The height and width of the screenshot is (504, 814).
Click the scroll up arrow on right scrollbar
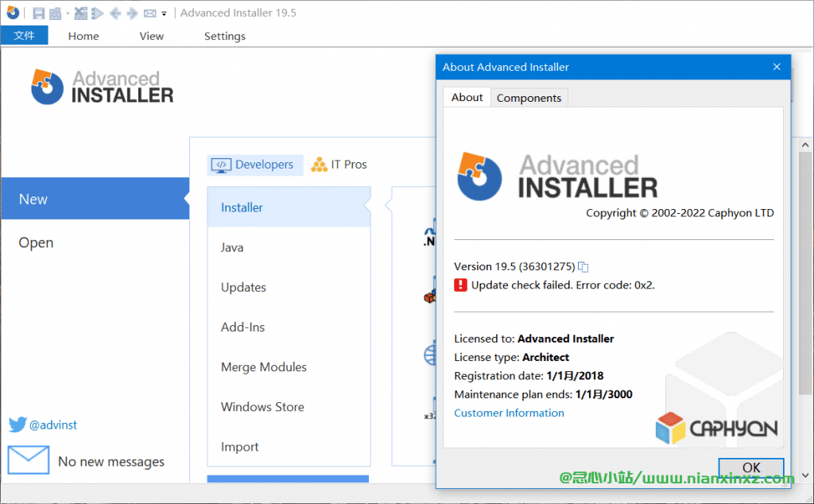(x=805, y=145)
